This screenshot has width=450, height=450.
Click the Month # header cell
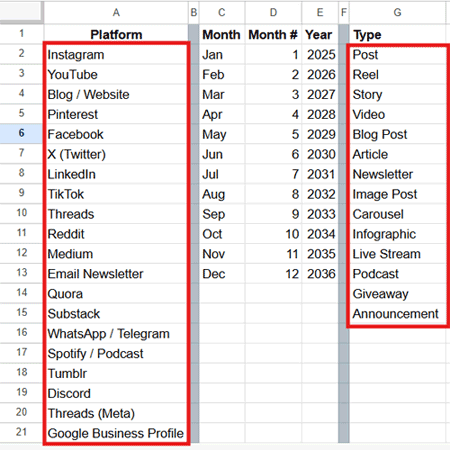[273, 34]
